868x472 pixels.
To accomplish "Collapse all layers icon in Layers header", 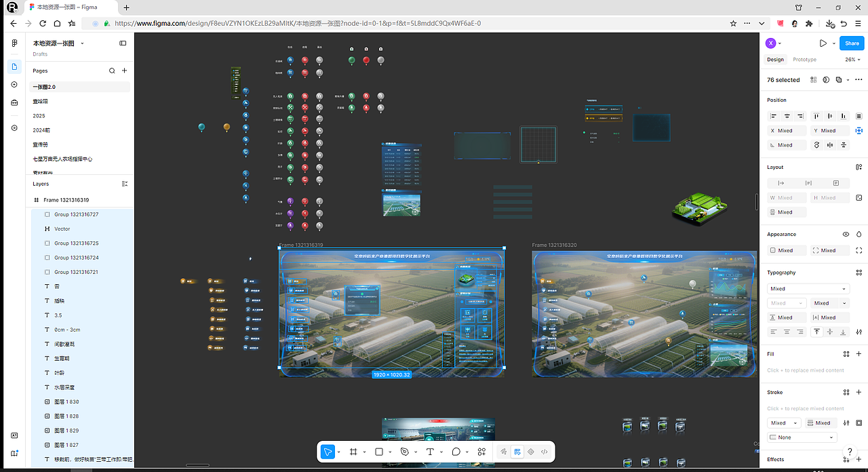I will [x=124, y=184].
